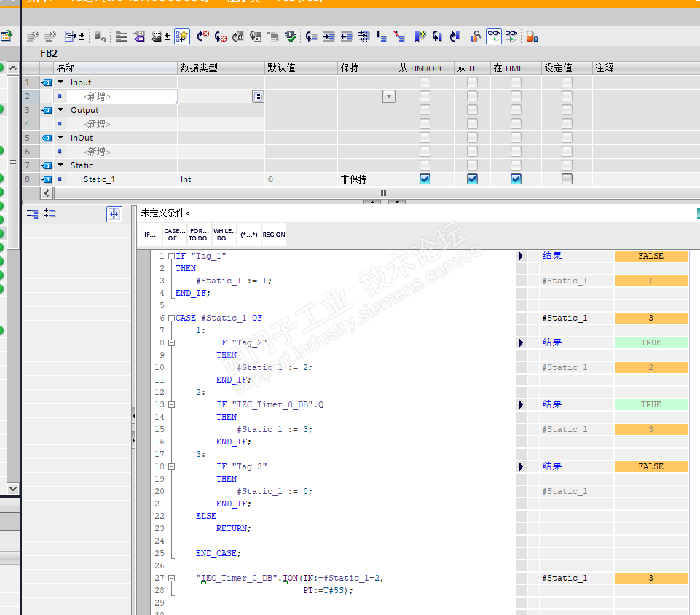Collapse the Input section in interface table
Viewport: 700px width, 615px height.
click(x=61, y=82)
